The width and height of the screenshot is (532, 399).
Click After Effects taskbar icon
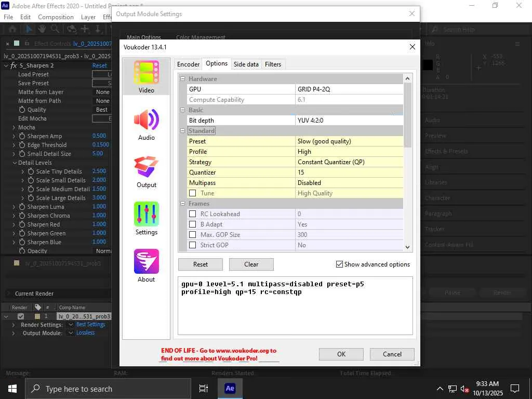230,389
